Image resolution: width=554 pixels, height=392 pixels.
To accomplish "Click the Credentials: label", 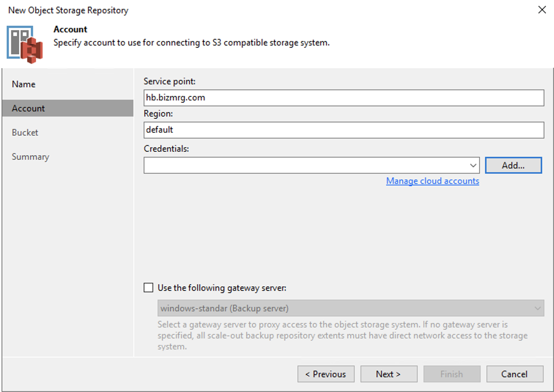I will (x=166, y=149).
